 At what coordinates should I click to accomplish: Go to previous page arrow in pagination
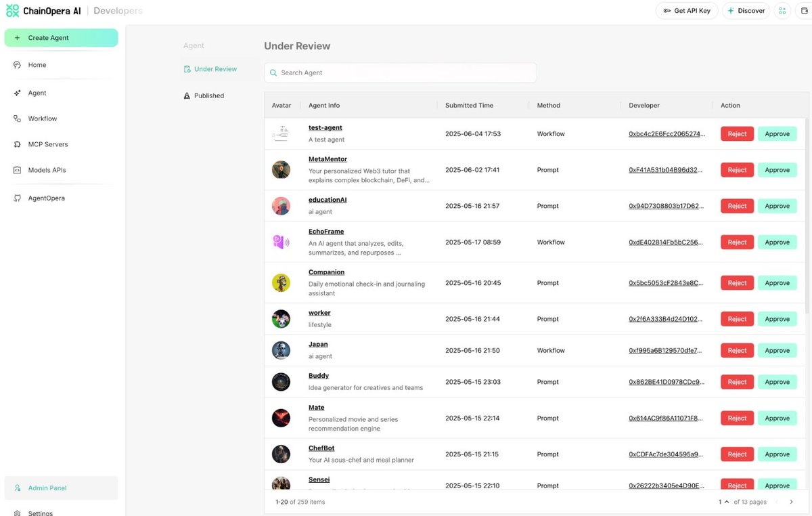775,502
